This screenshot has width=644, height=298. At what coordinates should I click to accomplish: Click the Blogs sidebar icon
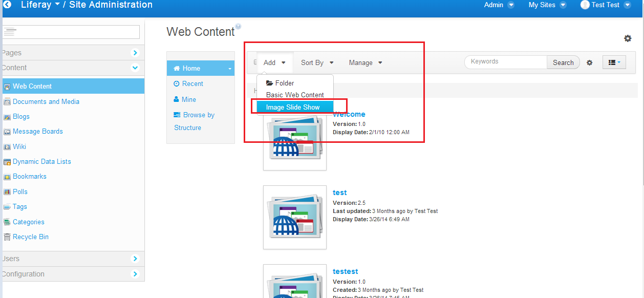[x=7, y=117]
